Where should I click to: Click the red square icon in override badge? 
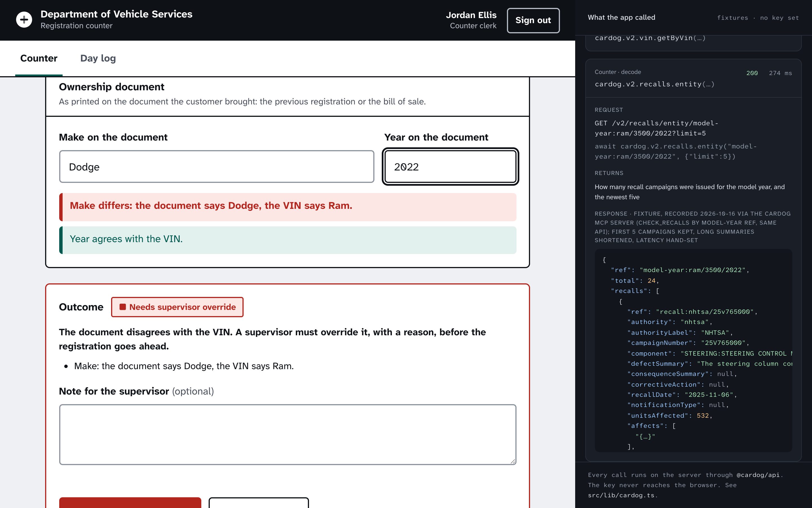coord(123,307)
